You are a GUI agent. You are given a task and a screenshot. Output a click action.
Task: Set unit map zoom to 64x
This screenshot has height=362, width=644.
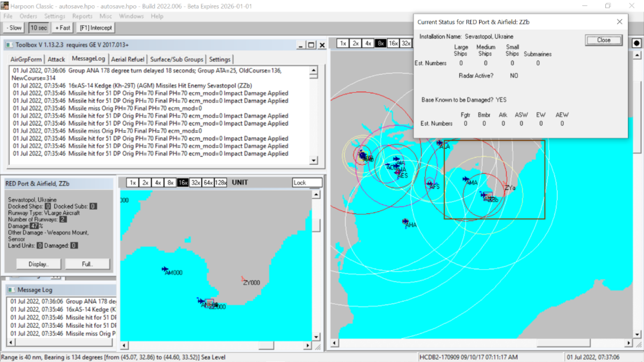click(x=208, y=182)
